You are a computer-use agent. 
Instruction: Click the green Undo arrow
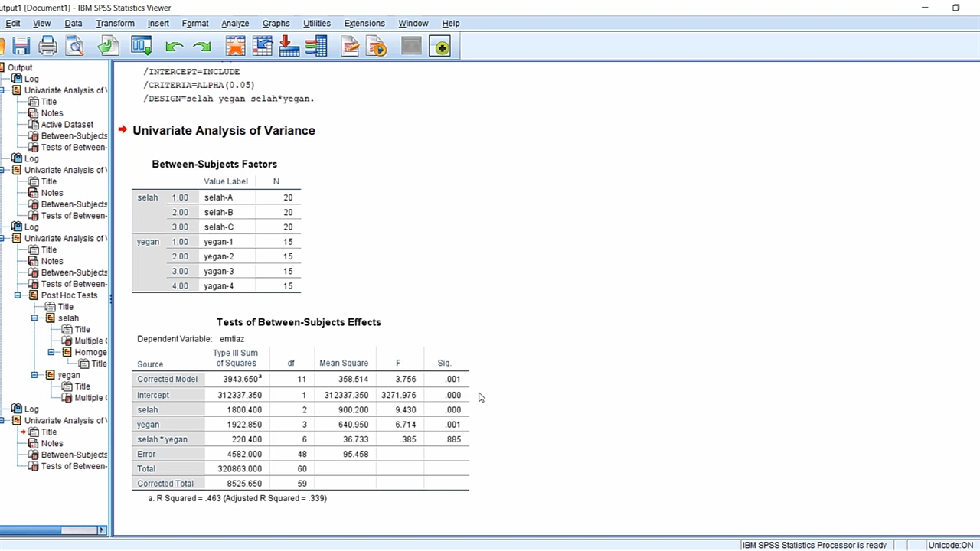[x=175, y=47]
